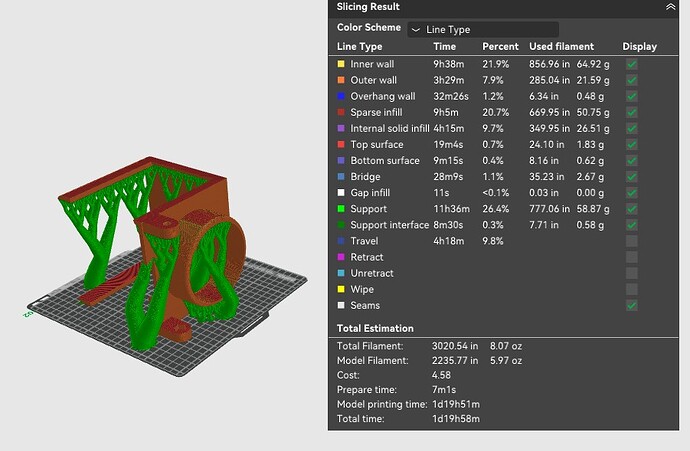Collapse the Slicing Result panel

670,7
